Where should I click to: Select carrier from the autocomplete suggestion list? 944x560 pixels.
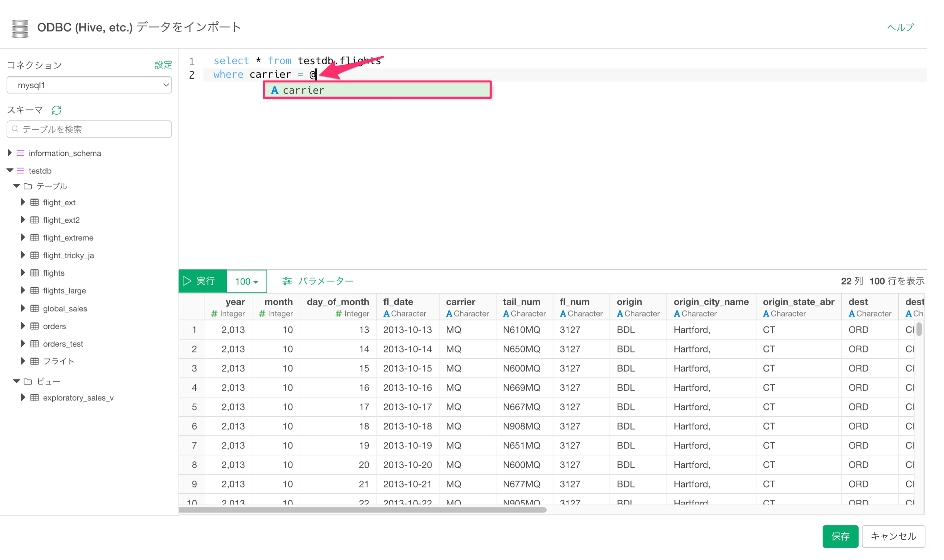(x=377, y=90)
